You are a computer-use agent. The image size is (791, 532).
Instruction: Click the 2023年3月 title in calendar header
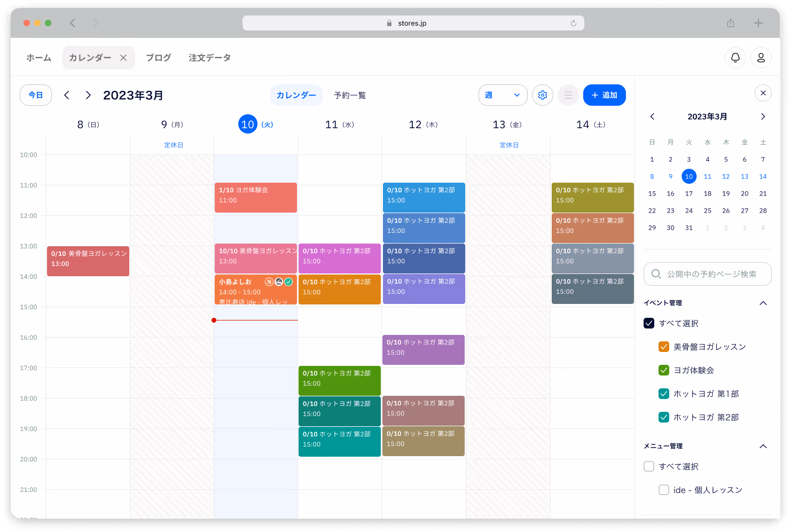[x=133, y=95]
